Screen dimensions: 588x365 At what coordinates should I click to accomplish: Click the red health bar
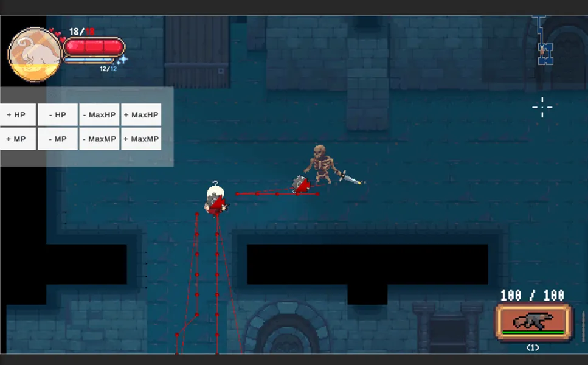coord(94,47)
